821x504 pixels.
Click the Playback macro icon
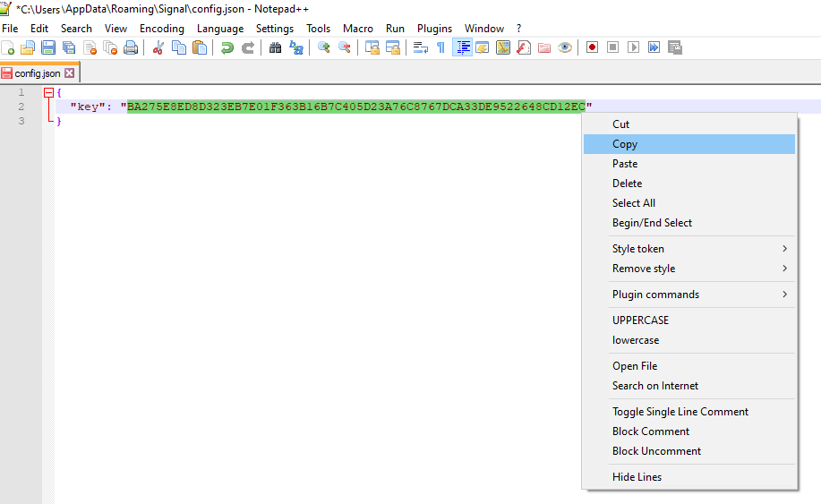tap(634, 47)
